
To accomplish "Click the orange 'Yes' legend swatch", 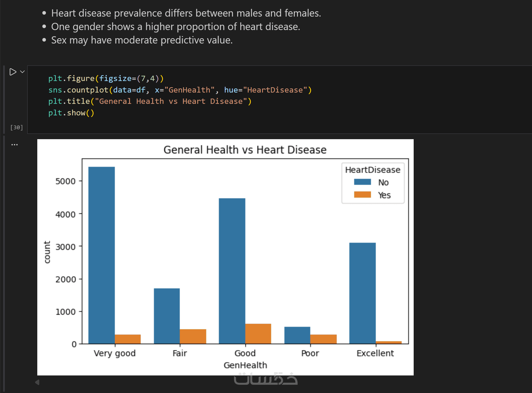I will click(x=362, y=195).
